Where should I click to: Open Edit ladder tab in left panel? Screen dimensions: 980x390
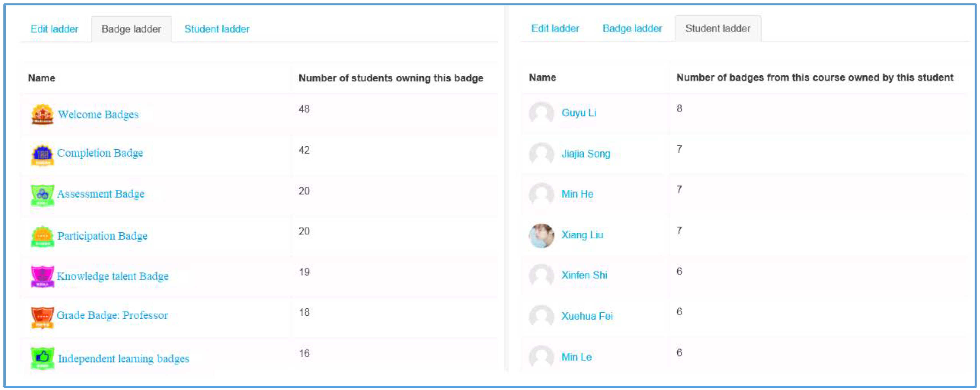[54, 29]
